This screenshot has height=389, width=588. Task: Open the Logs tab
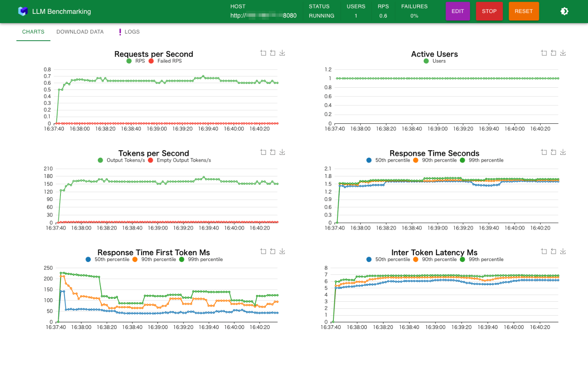(x=129, y=32)
